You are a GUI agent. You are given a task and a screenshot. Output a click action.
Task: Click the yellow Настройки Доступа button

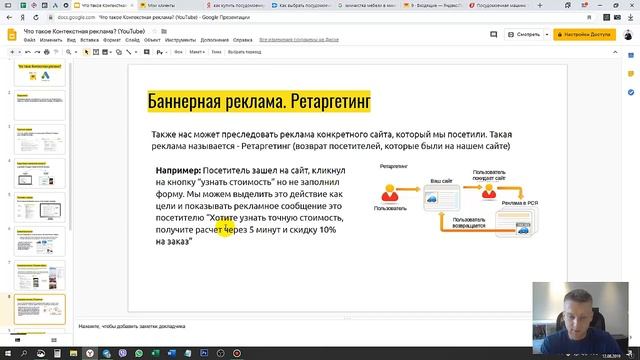point(584,35)
